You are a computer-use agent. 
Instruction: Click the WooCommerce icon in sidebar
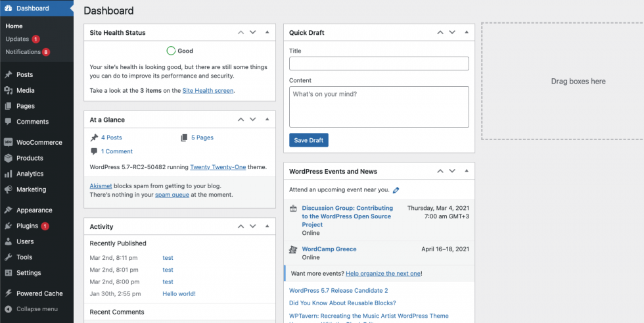pyautogui.click(x=9, y=142)
